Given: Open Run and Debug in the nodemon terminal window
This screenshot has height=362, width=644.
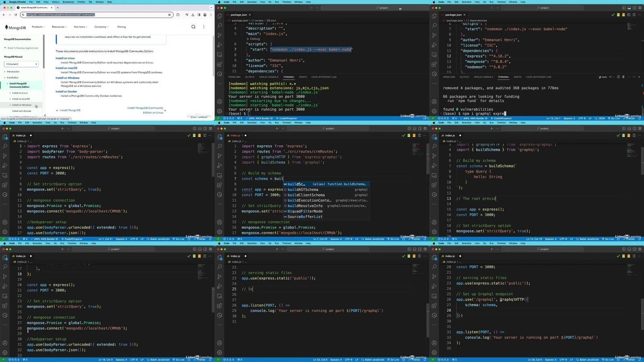Looking at the screenshot, I should pos(219,45).
